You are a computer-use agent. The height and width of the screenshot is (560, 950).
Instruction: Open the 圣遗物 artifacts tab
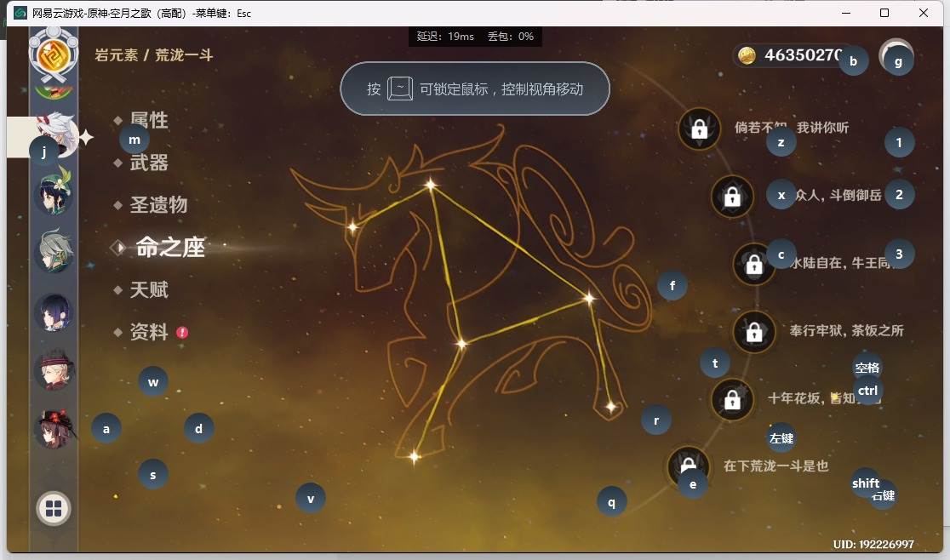click(x=158, y=204)
